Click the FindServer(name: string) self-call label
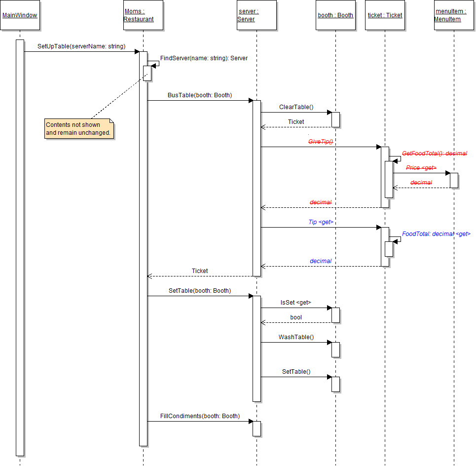The height and width of the screenshot is (468, 476). point(204,58)
